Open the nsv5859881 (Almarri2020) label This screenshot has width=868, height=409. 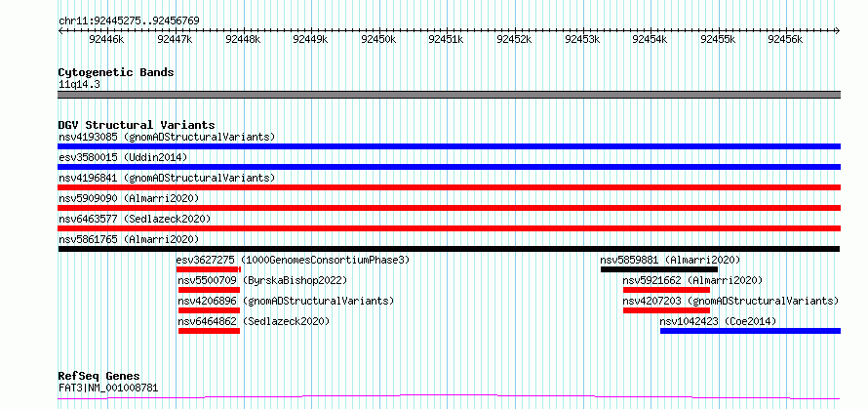click(670, 260)
